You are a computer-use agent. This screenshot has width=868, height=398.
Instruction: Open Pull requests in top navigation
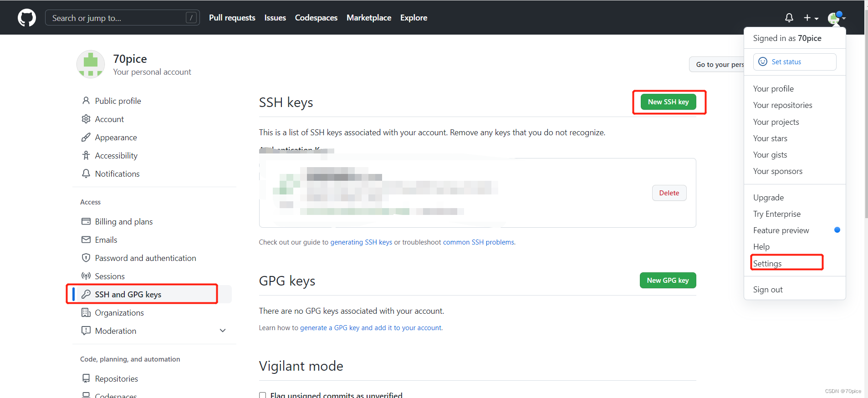(232, 18)
